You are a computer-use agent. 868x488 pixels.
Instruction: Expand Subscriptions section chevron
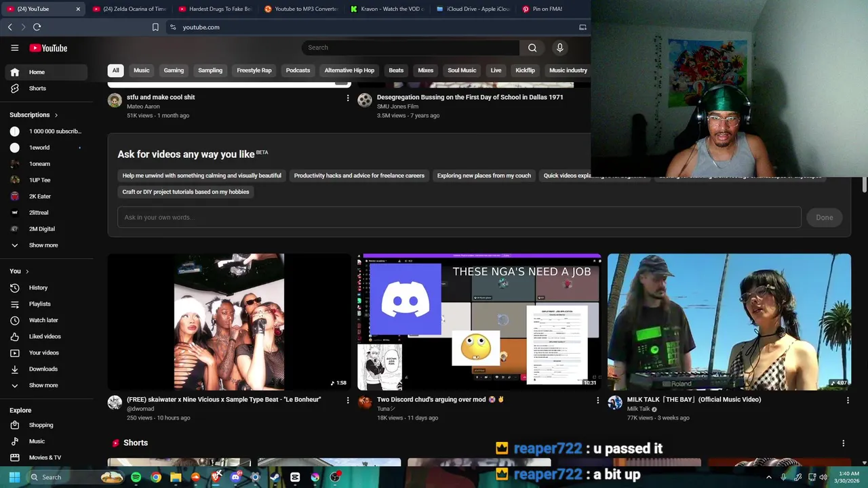[56, 115]
